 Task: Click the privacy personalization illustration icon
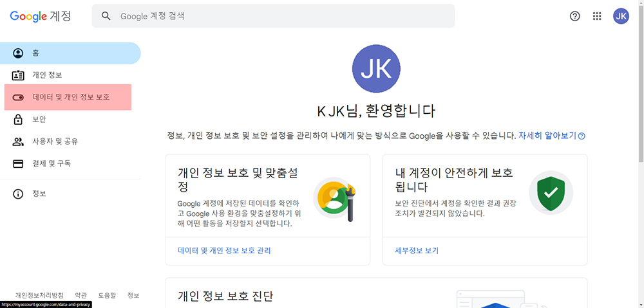tap(334, 200)
